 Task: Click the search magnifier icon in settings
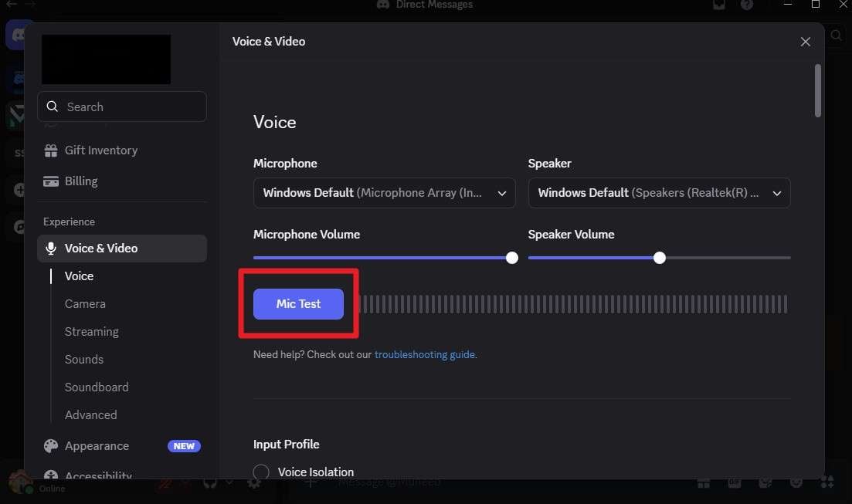point(53,107)
